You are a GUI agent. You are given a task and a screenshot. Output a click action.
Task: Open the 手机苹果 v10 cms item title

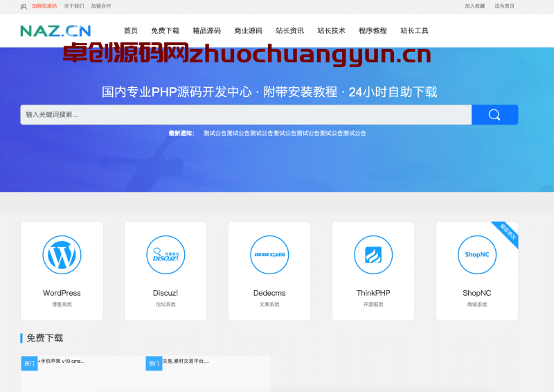[62, 362]
